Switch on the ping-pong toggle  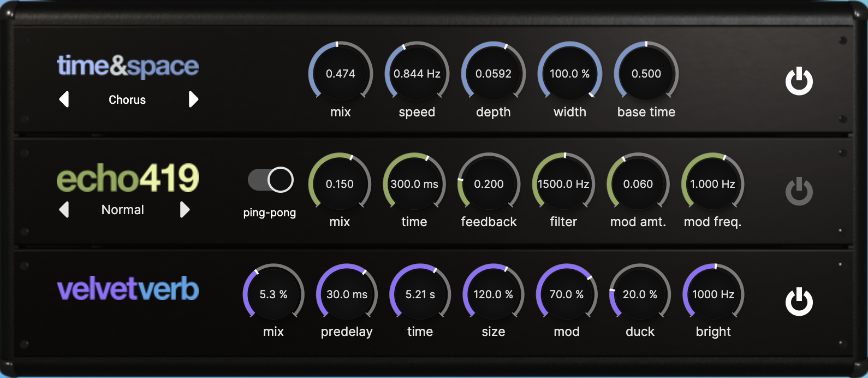(271, 180)
